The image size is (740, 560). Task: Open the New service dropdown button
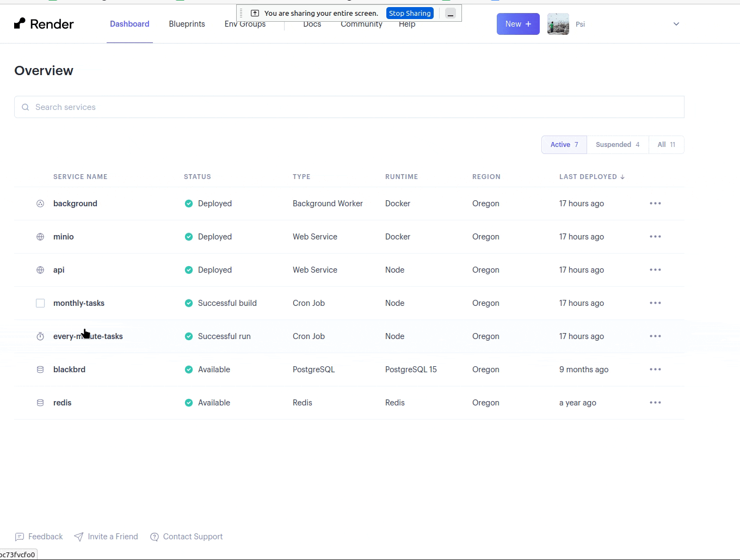[517, 24]
